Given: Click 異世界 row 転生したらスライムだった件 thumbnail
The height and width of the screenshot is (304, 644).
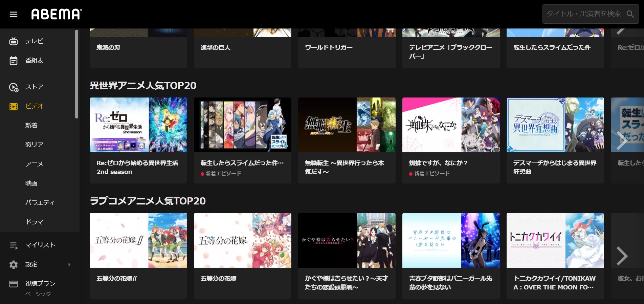Looking at the screenshot, I should pyautogui.click(x=243, y=125).
